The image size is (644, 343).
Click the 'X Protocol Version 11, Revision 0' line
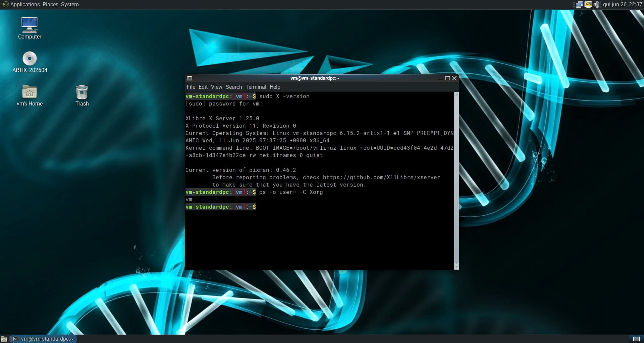pyautogui.click(x=240, y=126)
